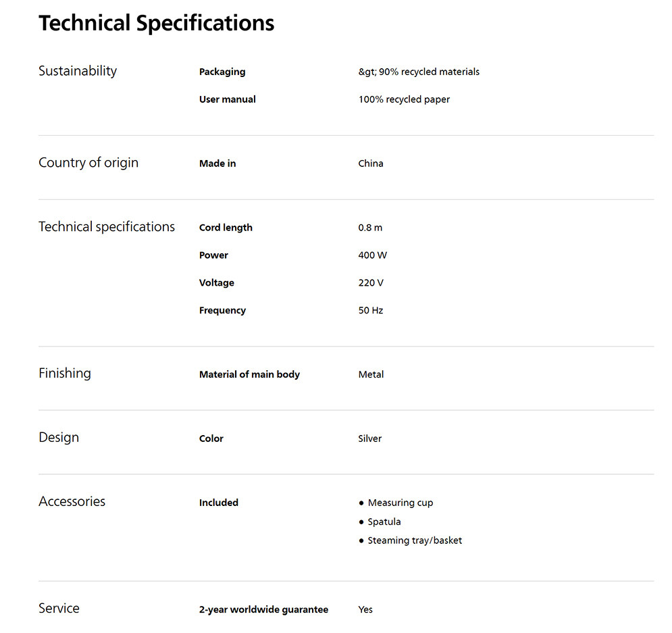This screenshot has height=633, width=672.
Task: Click the 50 Hz frequency value
Action: [x=371, y=311]
